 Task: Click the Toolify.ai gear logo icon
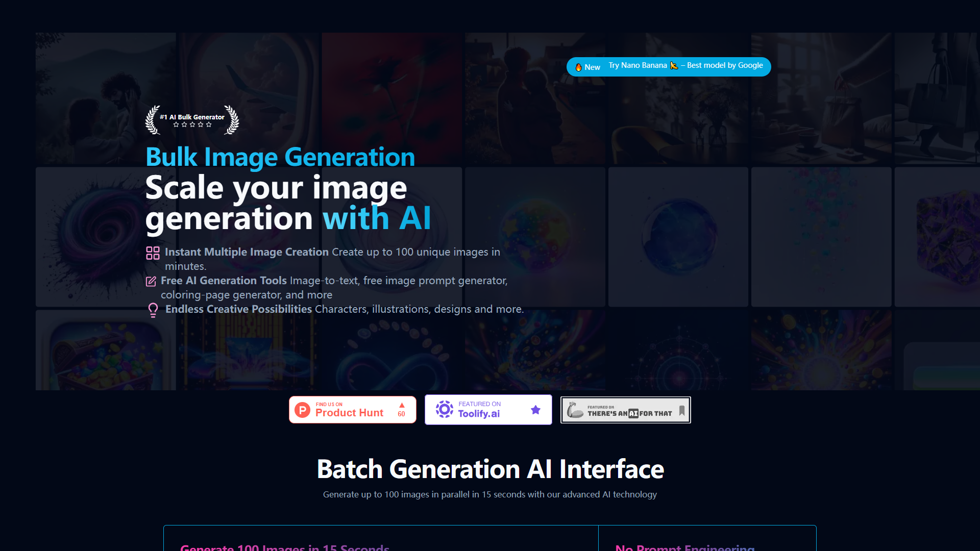[x=444, y=409]
